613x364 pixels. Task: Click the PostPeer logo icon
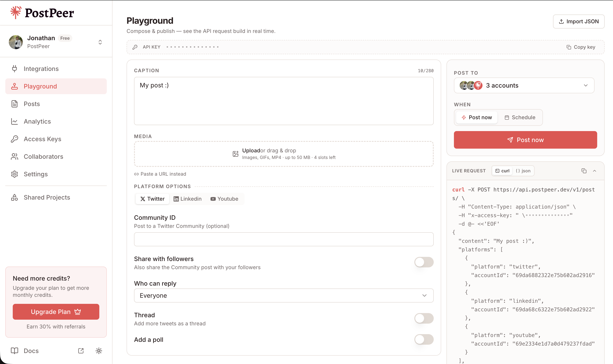point(16,13)
